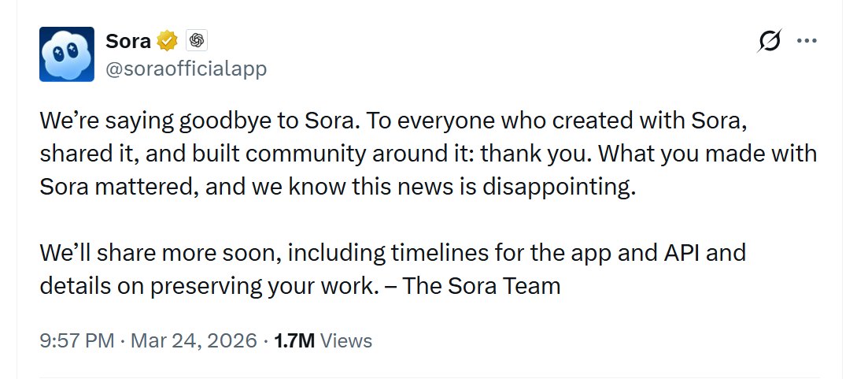Click the Sora display name
The image size is (868, 379).
[x=128, y=40]
